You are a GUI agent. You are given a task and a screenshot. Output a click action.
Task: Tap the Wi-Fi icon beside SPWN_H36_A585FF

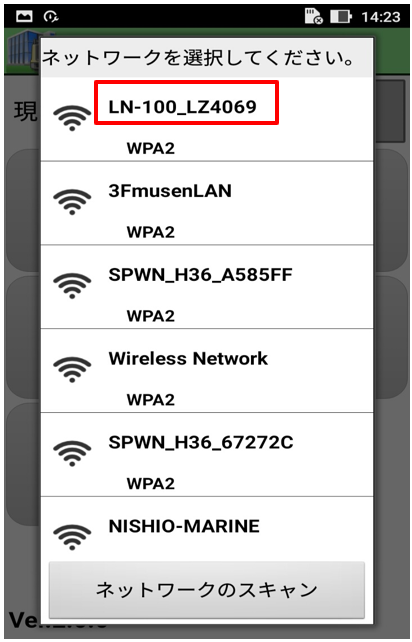point(72,286)
